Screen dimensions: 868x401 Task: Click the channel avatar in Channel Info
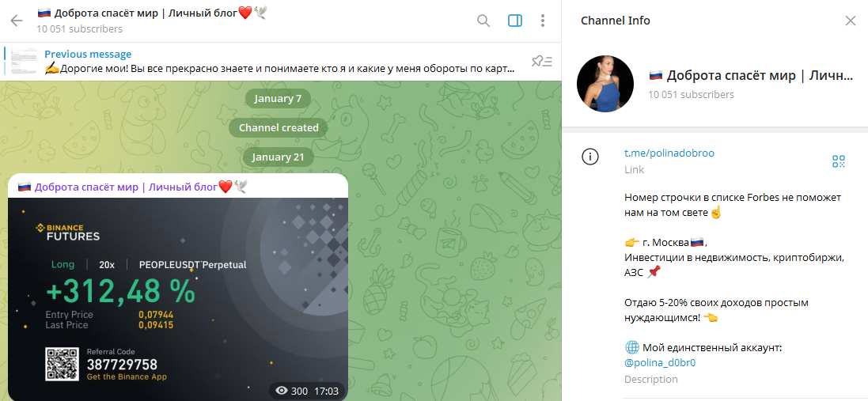(605, 85)
